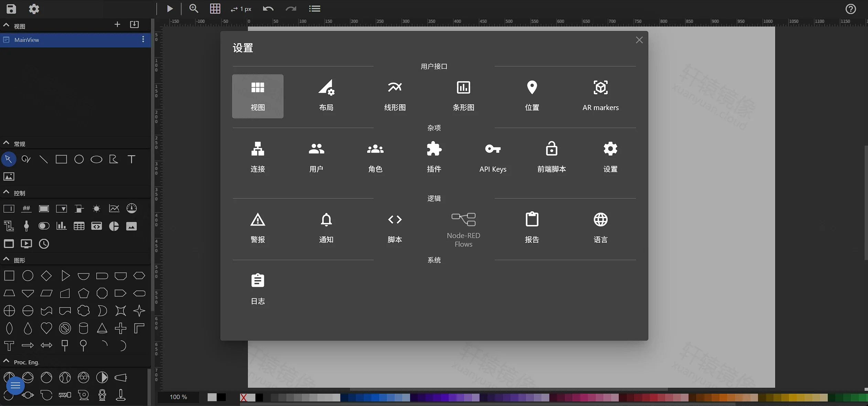This screenshot has width=868, height=406.
Task: Pick the no-color X swatch
Action: pyautogui.click(x=244, y=398)
